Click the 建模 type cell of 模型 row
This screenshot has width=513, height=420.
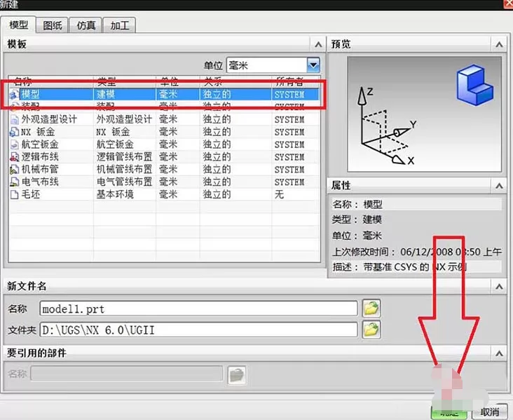click(106, 95)
